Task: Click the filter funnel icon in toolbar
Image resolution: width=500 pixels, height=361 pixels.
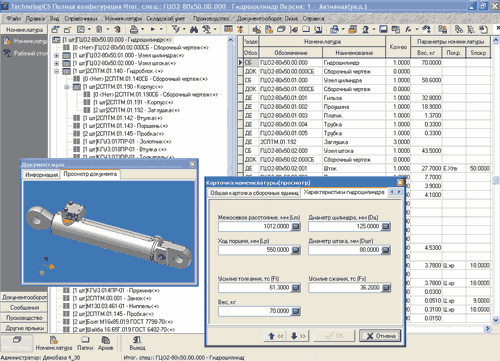Action: (176, 29)
